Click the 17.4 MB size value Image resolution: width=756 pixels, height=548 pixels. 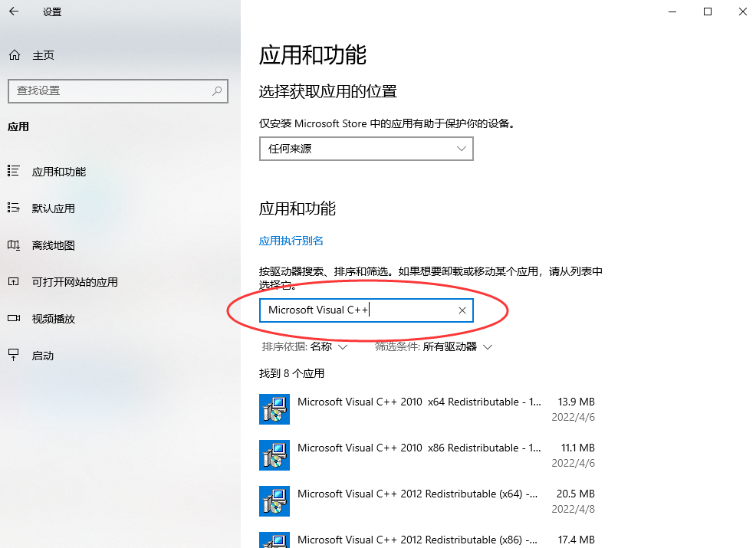pos(576,540)
